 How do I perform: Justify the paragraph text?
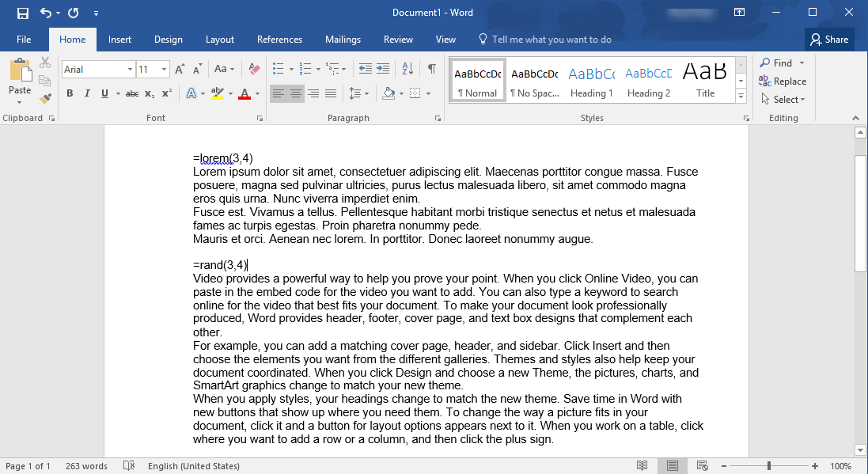331,93
